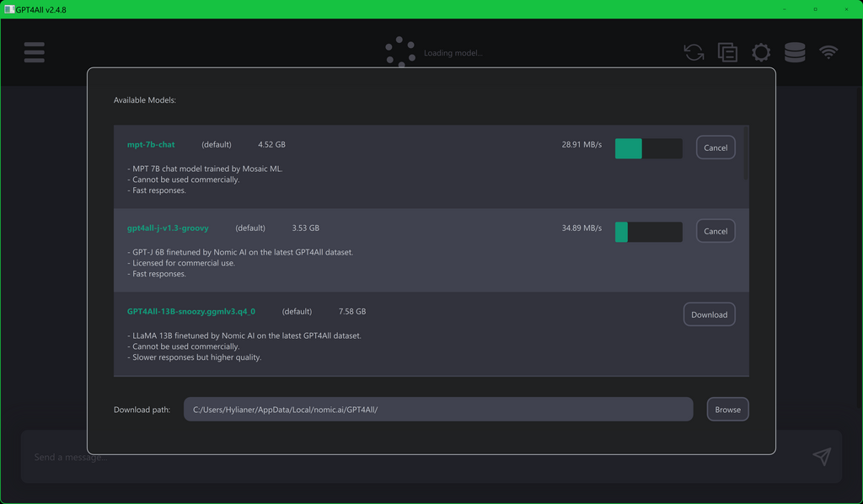Click the send message arrow icon
The height and width of the screenshot is (504, 863).
point(822,457)
